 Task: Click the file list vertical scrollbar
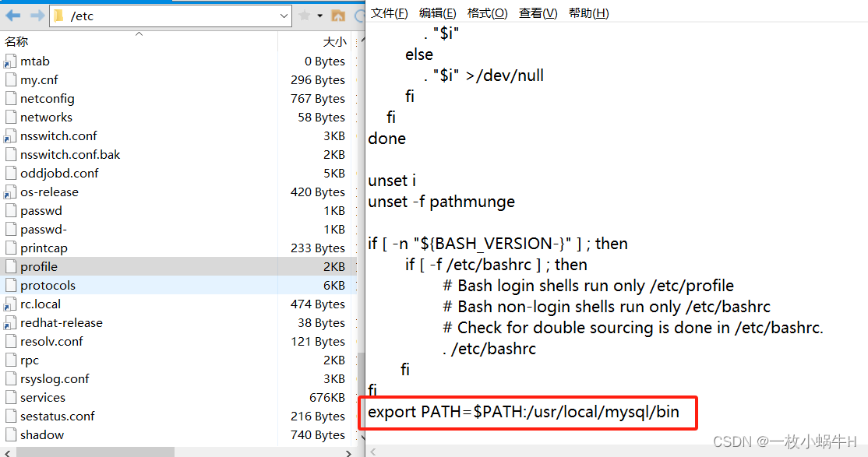click(361, 234)
